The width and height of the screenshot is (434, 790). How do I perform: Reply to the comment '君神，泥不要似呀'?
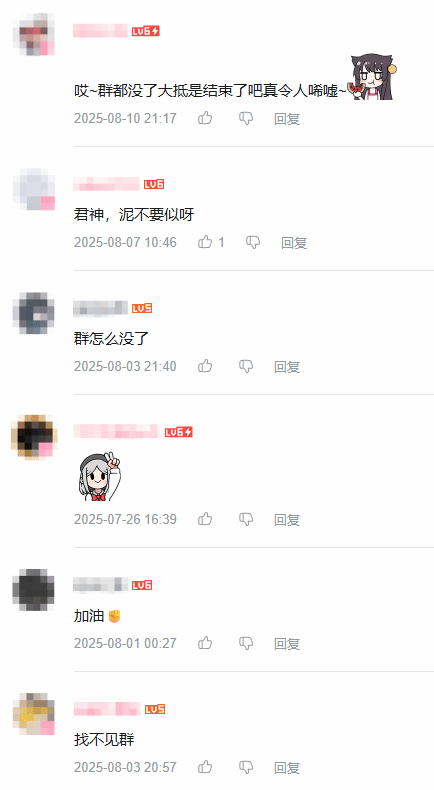(294, 243)
